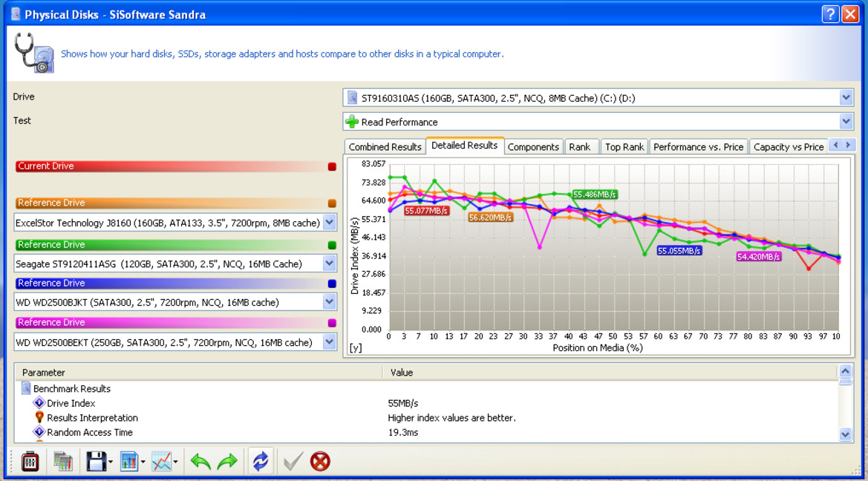Select the Results Interpretation row

[426, 417]
